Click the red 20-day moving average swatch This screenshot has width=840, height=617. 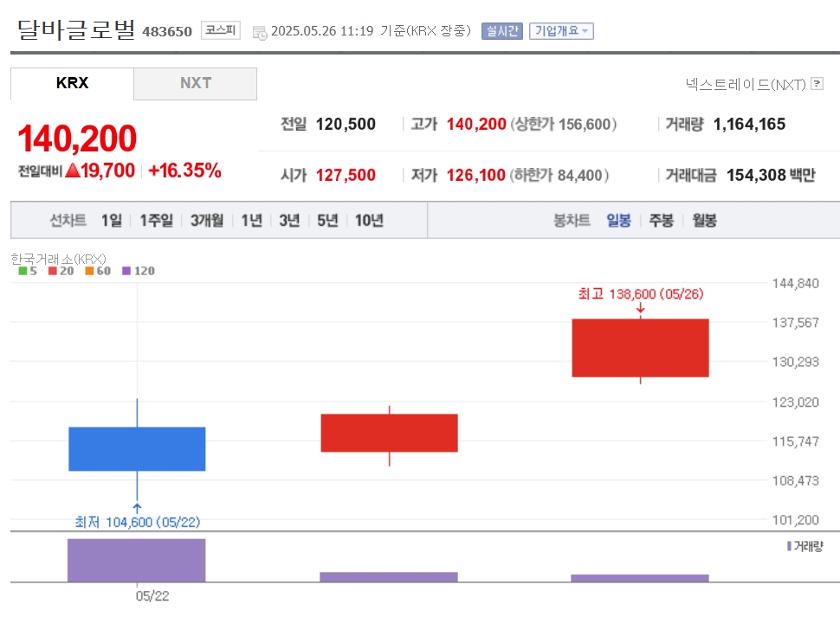coord(53,271)
